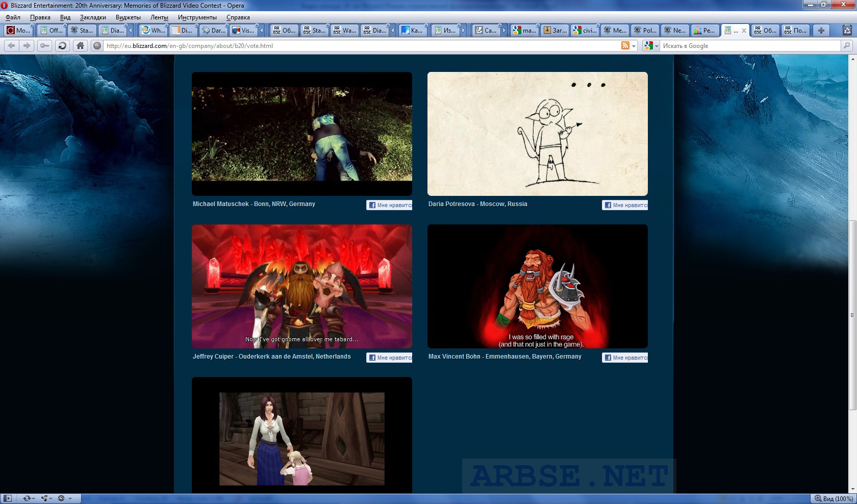
Task: Toggle the panel sidebar icon in the status bar
Action: click(x=8, y=498)
